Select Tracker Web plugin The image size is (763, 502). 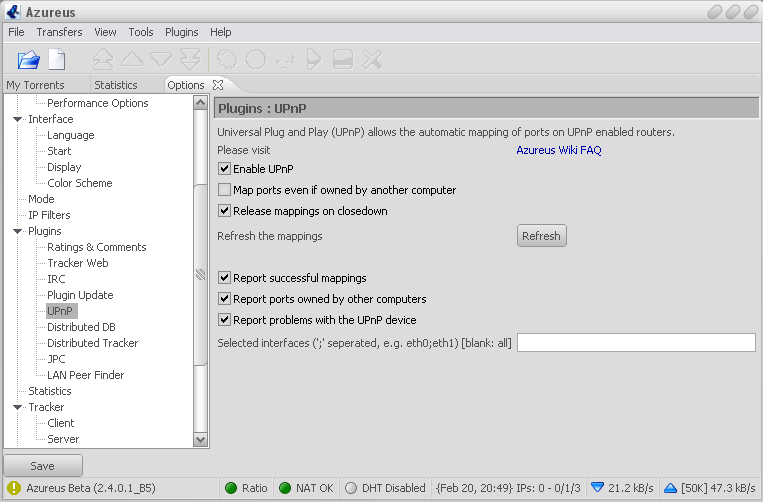point(77,263)
